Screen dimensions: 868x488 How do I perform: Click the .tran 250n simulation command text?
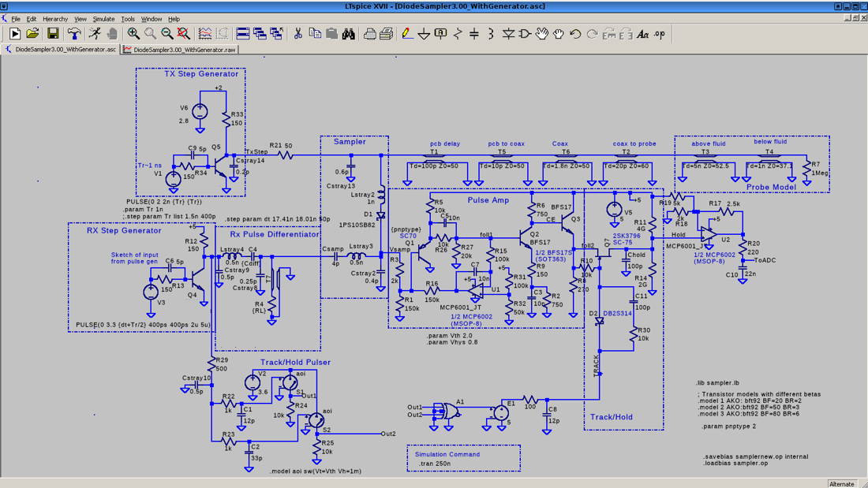pyautogui.click(x=435, y=464)
